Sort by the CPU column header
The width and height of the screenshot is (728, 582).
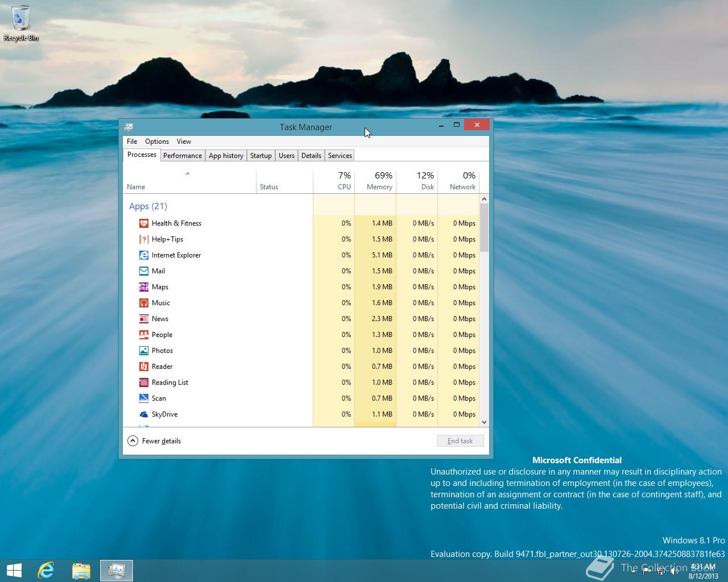tap(334, 181)
